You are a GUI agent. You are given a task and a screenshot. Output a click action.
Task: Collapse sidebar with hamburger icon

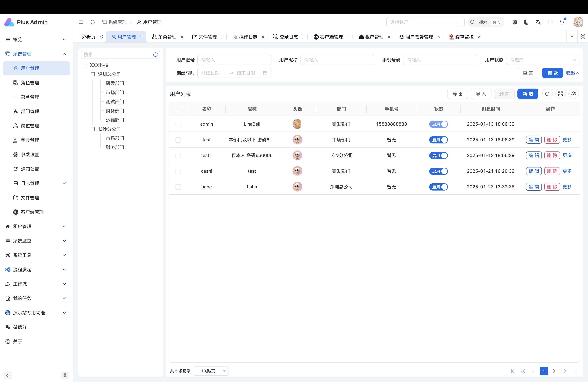pos(81,22)
